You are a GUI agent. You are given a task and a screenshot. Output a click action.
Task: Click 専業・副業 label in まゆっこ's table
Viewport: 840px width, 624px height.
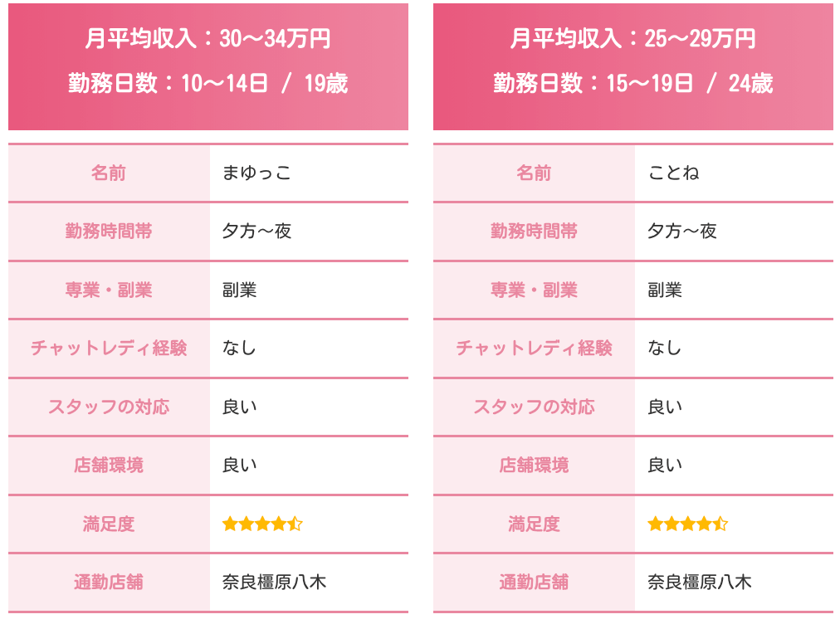[x=109, y=290]
